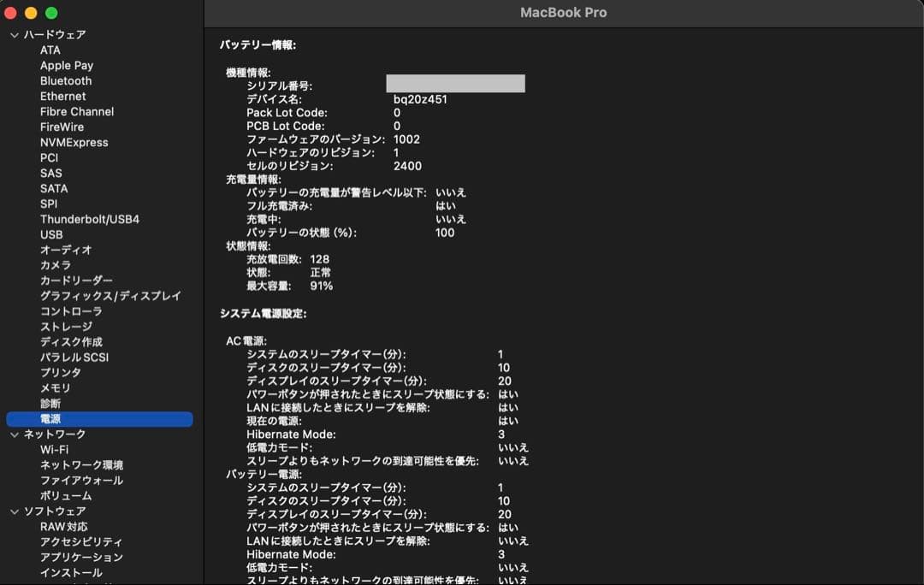Select Bluetooth in the hardware list

66,80
